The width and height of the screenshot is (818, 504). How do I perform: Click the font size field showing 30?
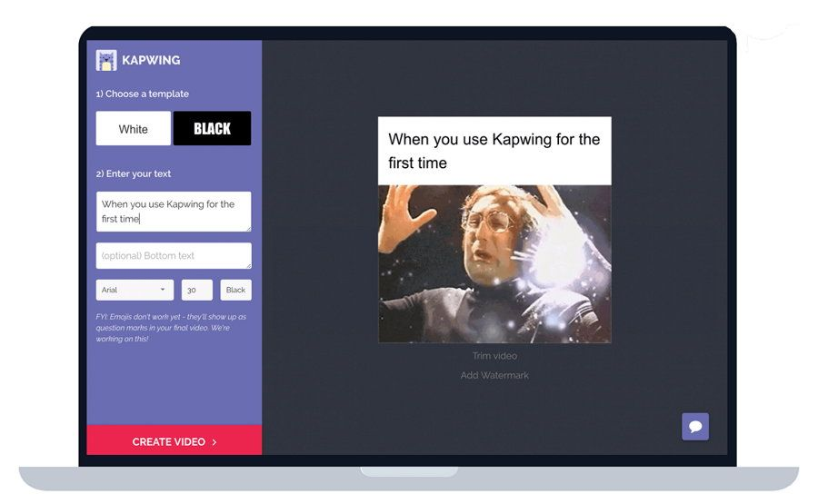click(196, 290)
